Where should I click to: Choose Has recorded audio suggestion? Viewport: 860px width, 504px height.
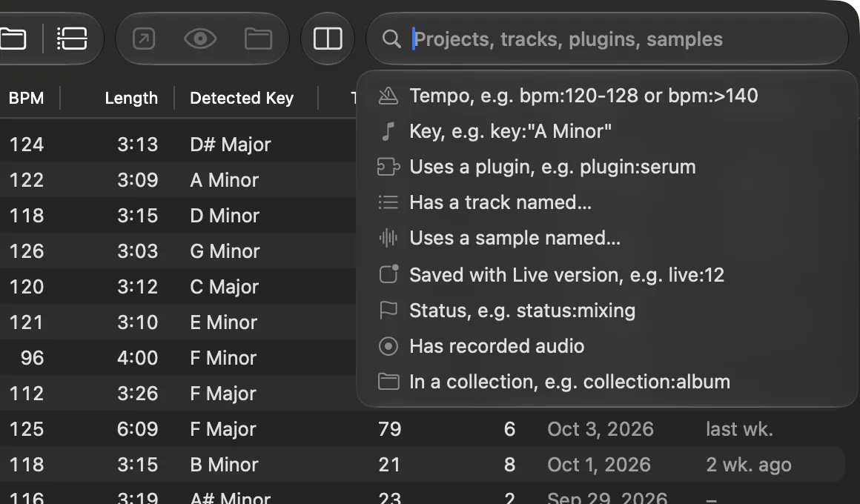[x=607, y=346]
